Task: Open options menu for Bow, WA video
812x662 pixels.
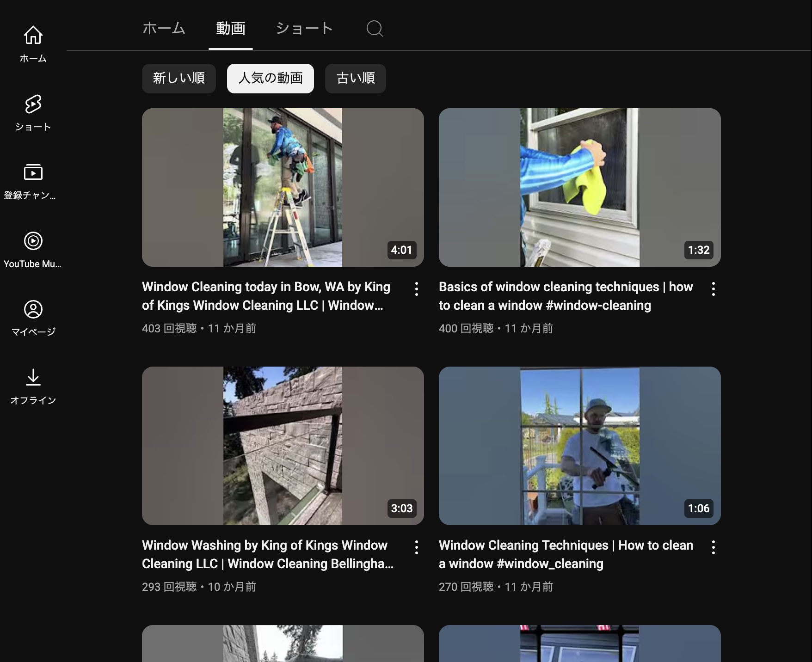Action: point(416,289)
